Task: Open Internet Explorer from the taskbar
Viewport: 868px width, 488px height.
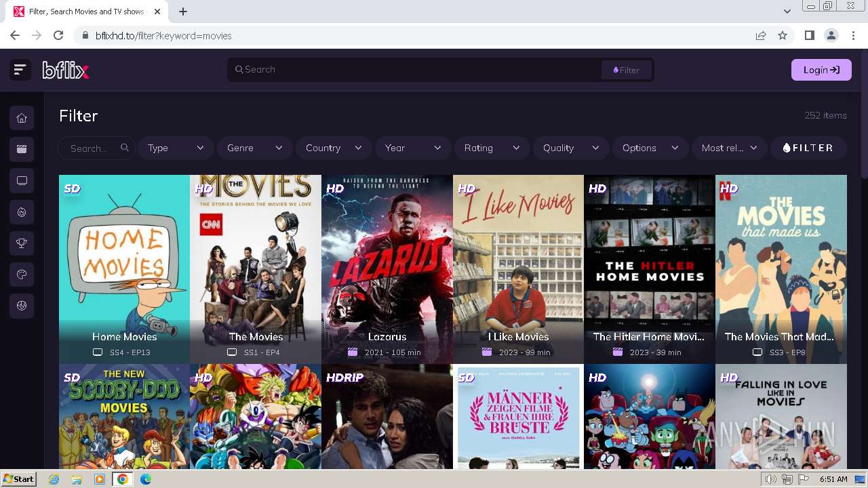Action: [54, 479]
